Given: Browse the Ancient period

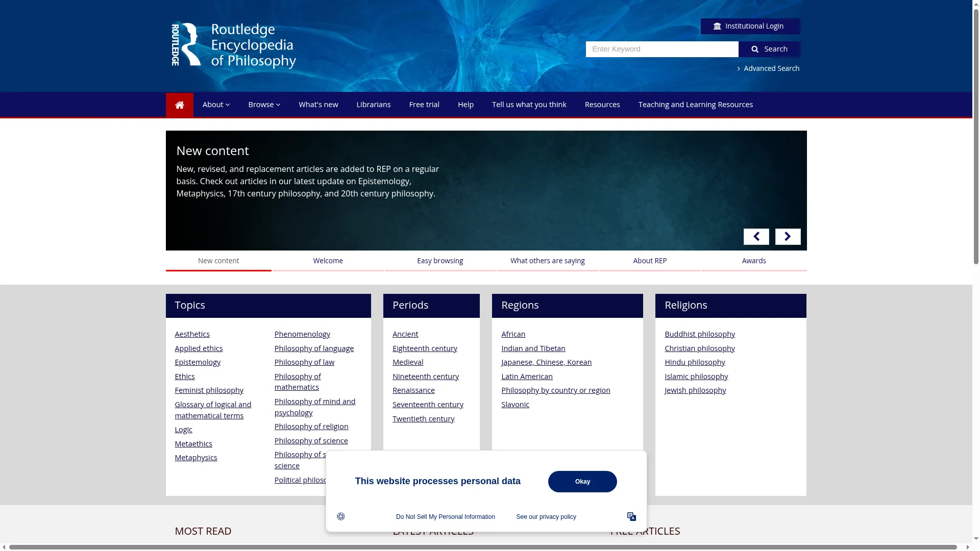Looking at the screenshot, I should [x=405, y=334].
